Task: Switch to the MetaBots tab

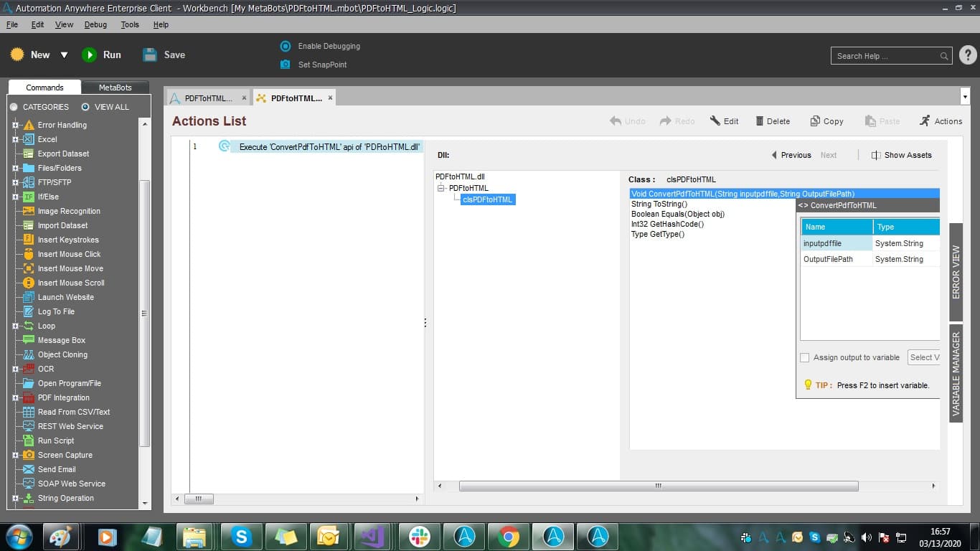Action: (x=115, y=88)
